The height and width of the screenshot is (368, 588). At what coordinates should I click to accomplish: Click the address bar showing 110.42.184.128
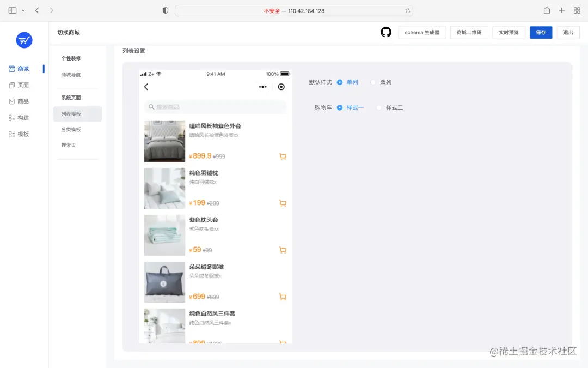pos(294,11)
